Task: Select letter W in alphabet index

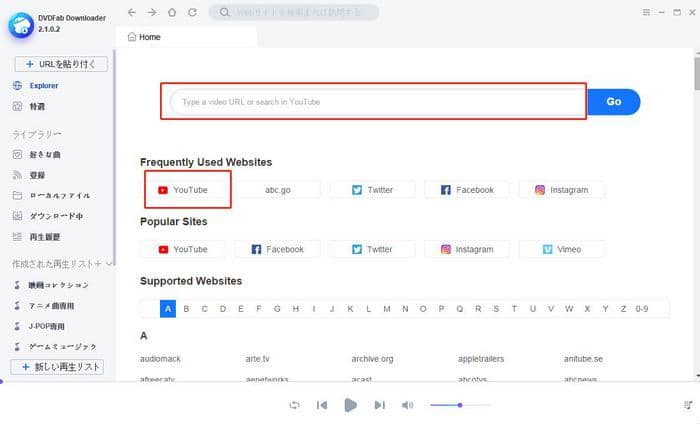Action: (569, 309)
